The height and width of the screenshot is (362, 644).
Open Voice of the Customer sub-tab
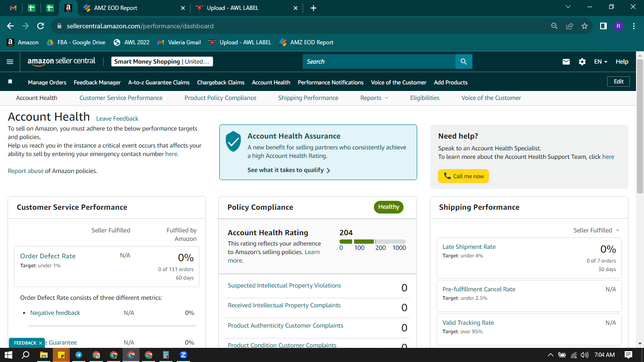(x=491, y=98)
